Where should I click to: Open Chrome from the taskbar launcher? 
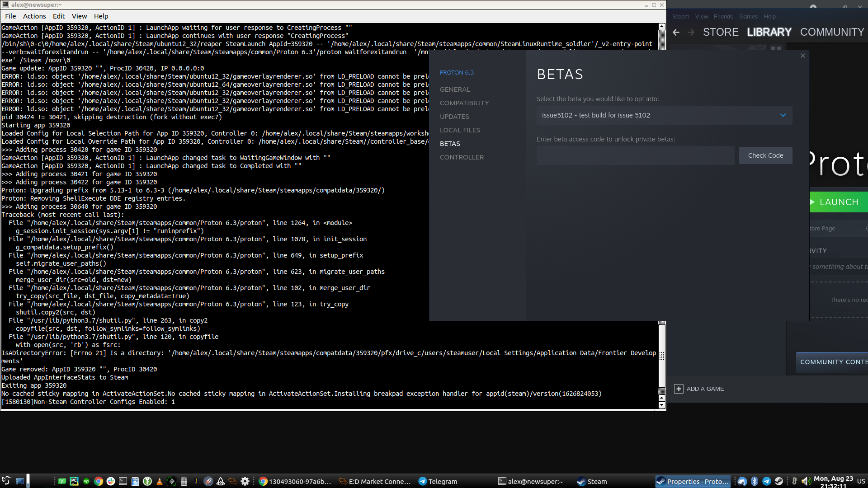[x=98, y=481]
